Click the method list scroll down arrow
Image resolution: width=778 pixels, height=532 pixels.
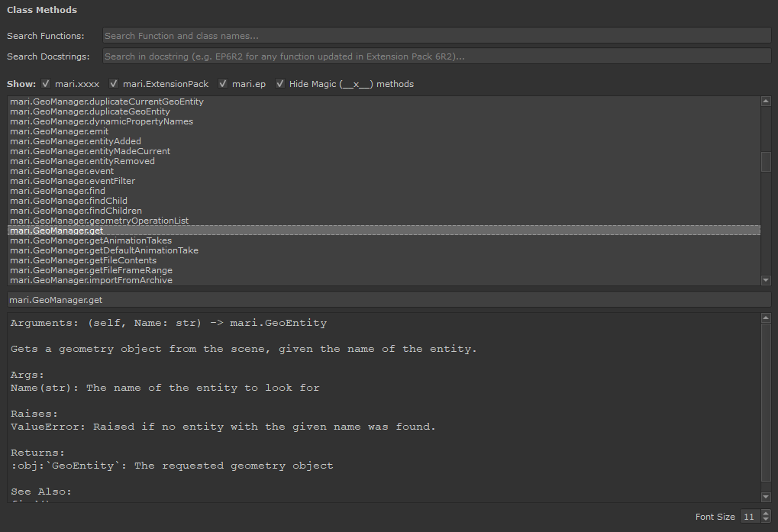pos(766,280)
